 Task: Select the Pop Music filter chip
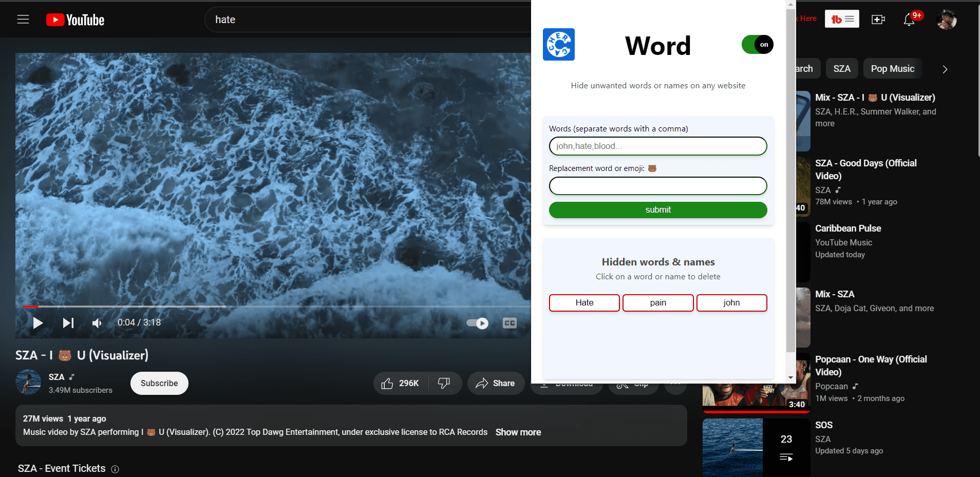tap(892, 68)
